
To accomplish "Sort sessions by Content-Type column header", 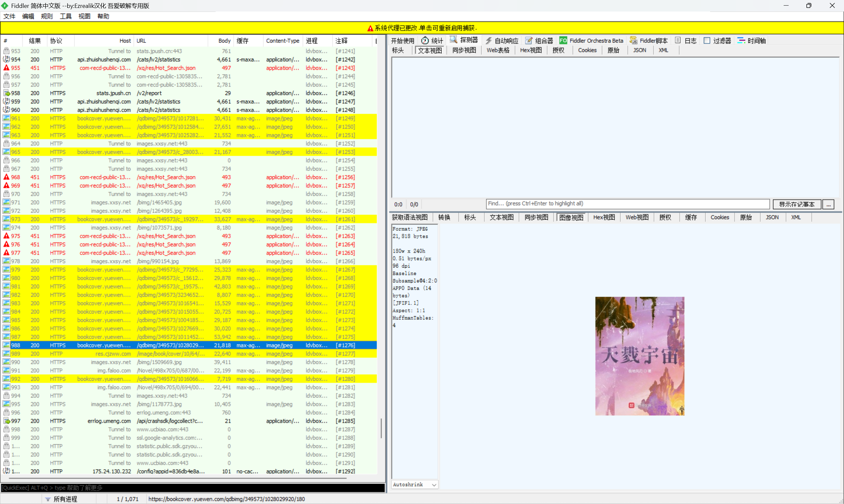I will [x=283, y=41].
